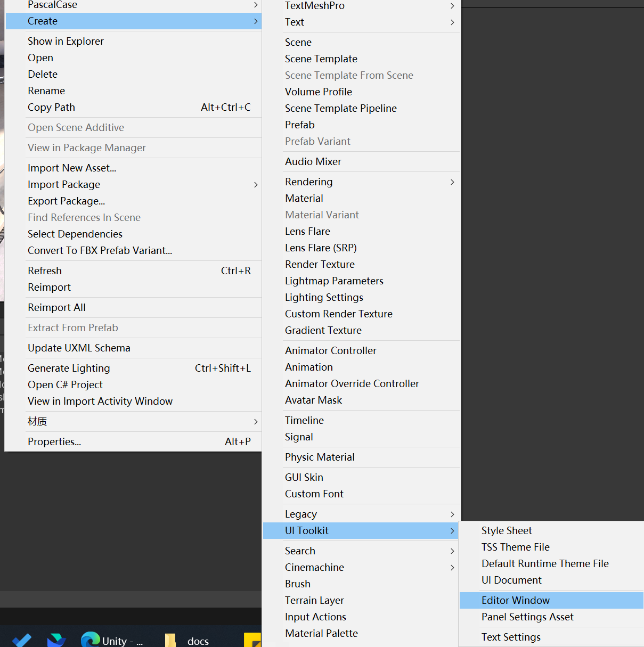Open Properties from the context menu
The height and width of the screenshot is (647, 644).
click(54, 442)
